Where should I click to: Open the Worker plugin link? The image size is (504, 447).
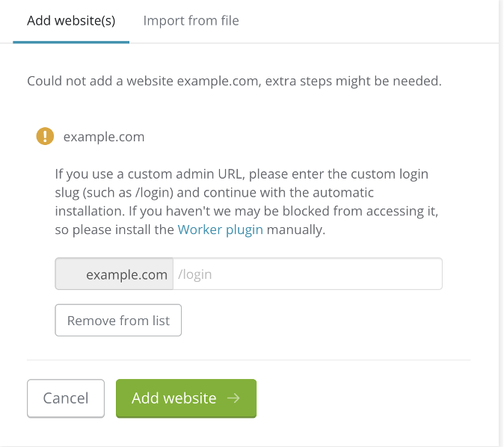tap(220, 229)
